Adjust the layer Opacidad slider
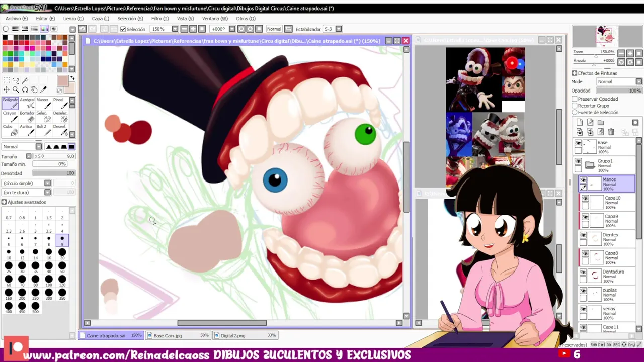Screen dimensions: 644x362 click(x=619, y=90)
